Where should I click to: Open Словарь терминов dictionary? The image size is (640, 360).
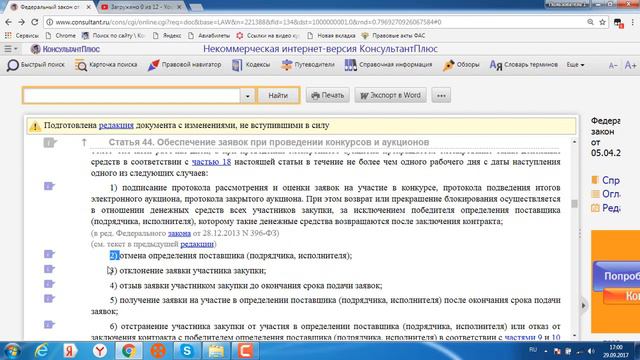[x=523, y=65]
